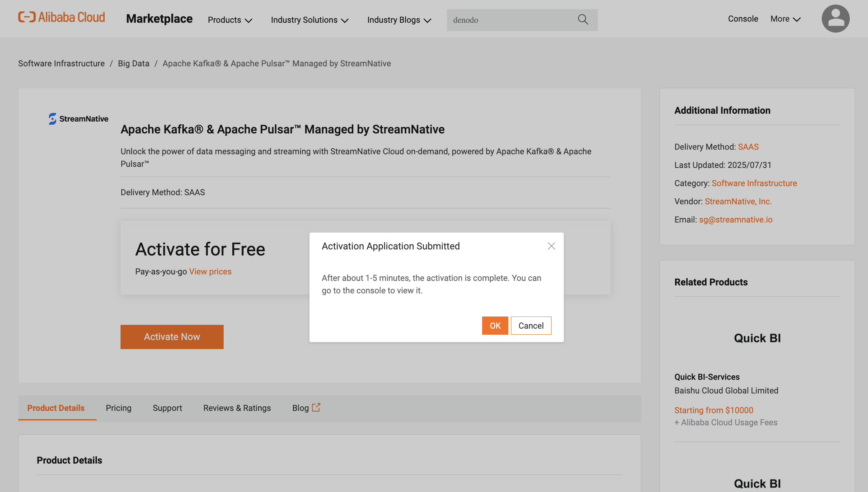This screenshot has width=868, height=492.
Task: Expand the Industry Solutions dropdown
Action: (x=310, y=20)
